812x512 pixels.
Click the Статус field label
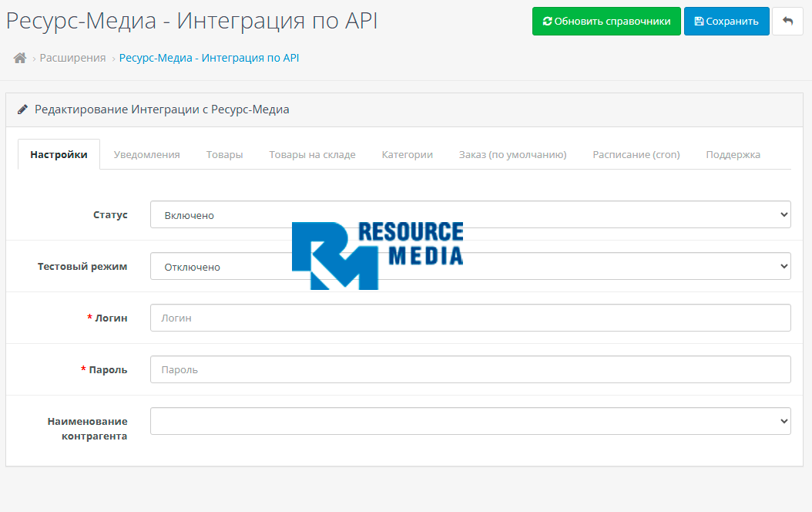coord(110,214)
